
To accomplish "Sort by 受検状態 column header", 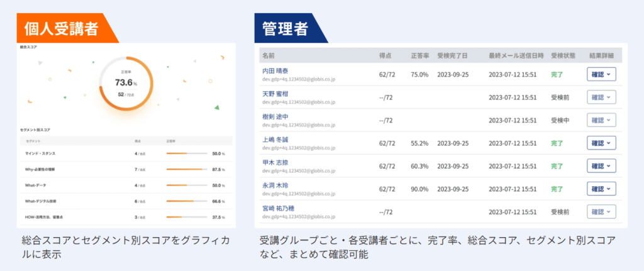I will point(562,55).
